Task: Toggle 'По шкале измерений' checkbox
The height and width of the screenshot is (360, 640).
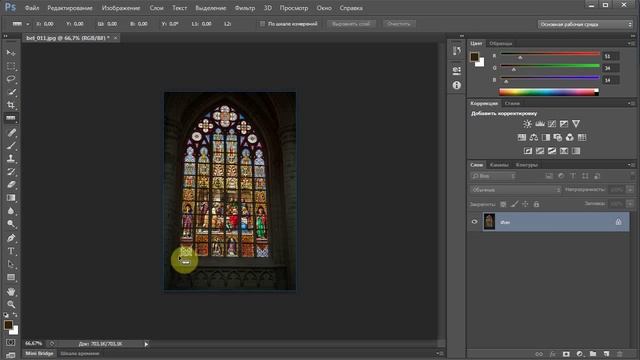Action: (x=262, y=24)
